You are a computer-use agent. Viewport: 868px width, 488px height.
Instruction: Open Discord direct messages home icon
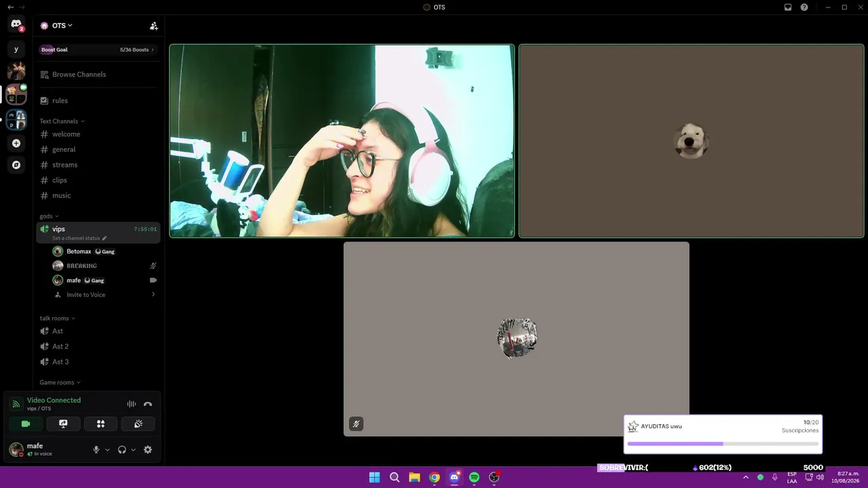pyautogui.click(x=16, y=24)
